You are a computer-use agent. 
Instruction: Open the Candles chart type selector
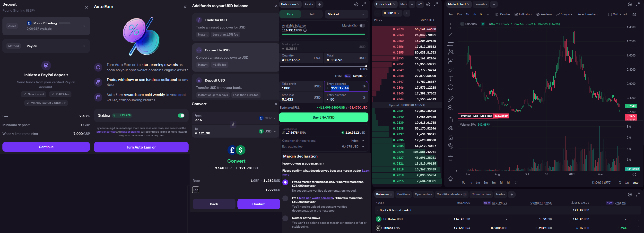503,14
